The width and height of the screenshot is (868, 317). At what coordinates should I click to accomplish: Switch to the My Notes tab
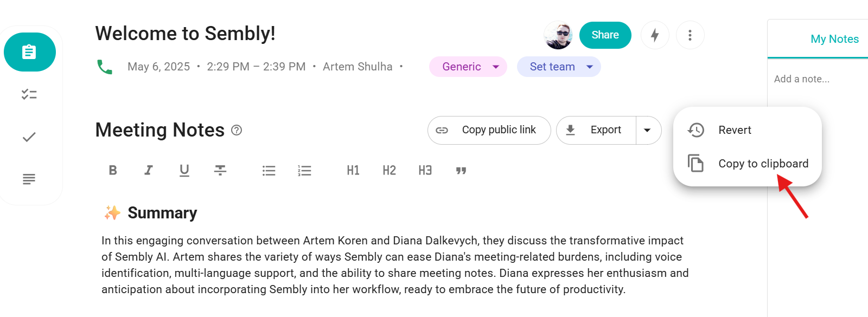point(834,39)
